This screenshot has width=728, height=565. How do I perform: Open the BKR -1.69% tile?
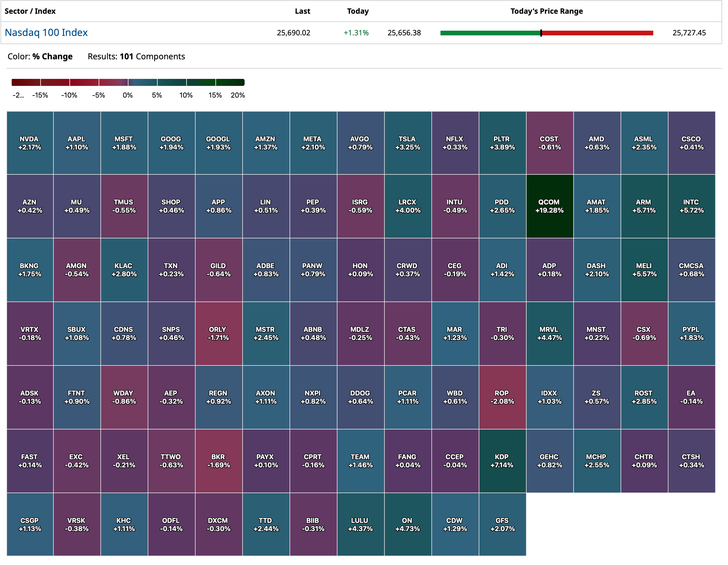coord(218,461)
